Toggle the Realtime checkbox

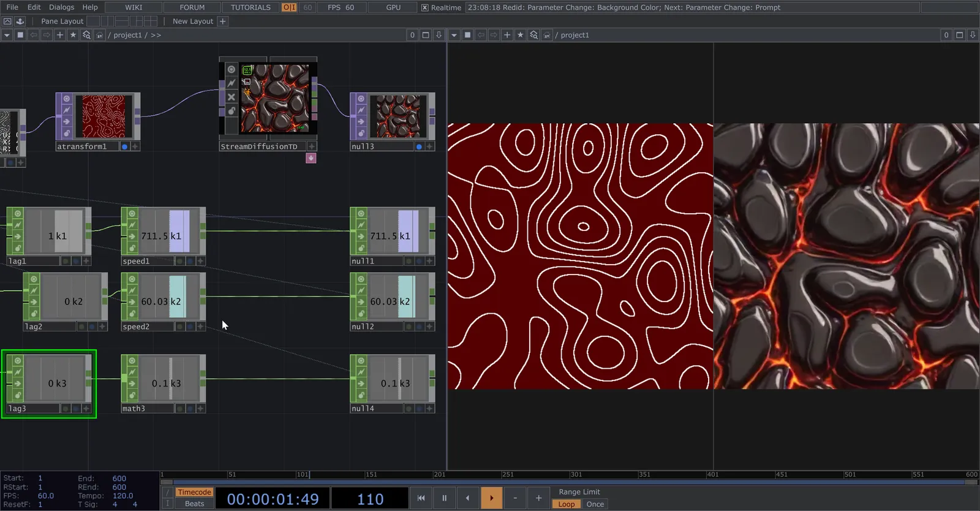(425, 7)
